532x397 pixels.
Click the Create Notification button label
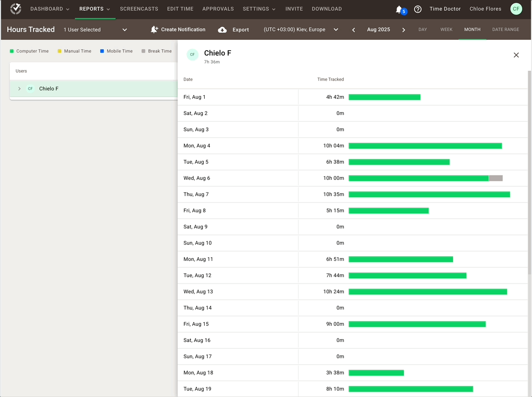(x=183, y=29)
